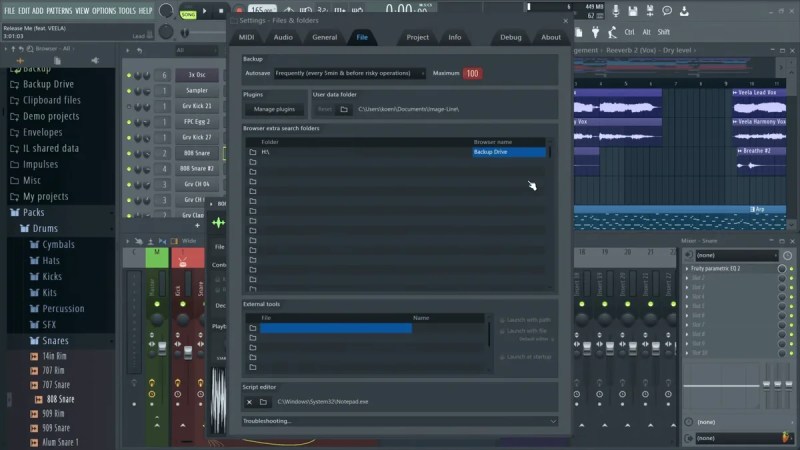Click the save new version icon
Viewport: 800px width, 450px height.
pyautogui.click(x=650, y=11)
